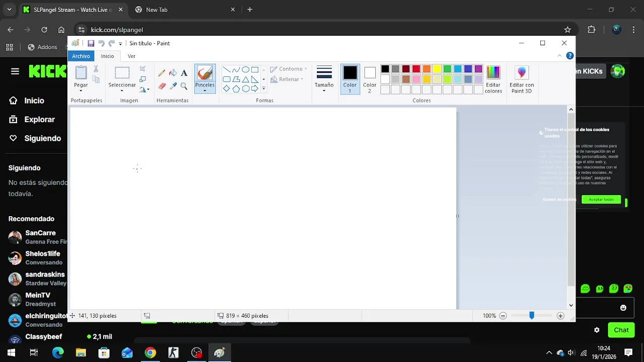Viewport: 644px width, 362px height.
Task: Pick the orange color swatch
Action: click(x=427, y=69)
